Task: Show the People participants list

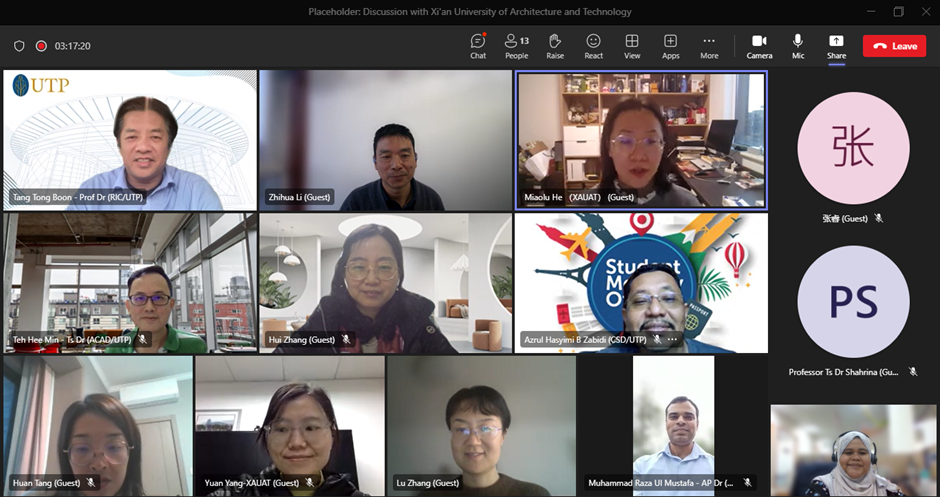Action: click(x=516, y=45)
